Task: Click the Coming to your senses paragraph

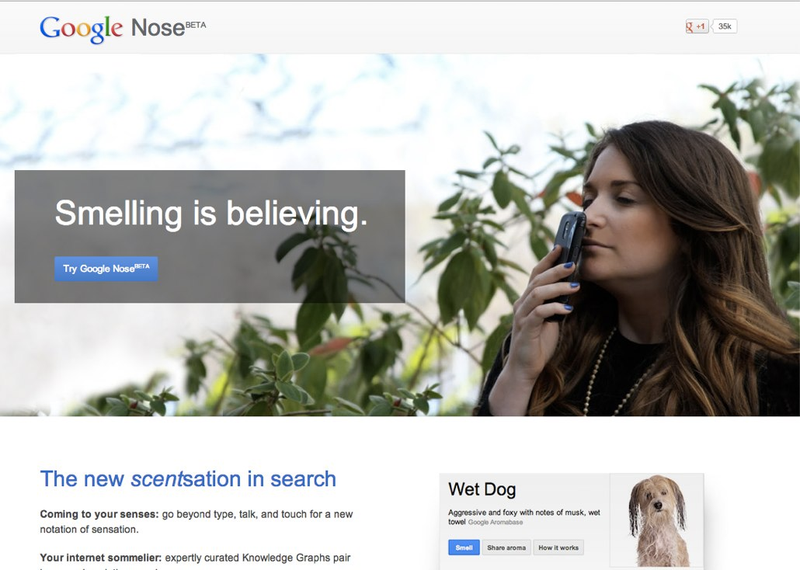Action: 196,522
